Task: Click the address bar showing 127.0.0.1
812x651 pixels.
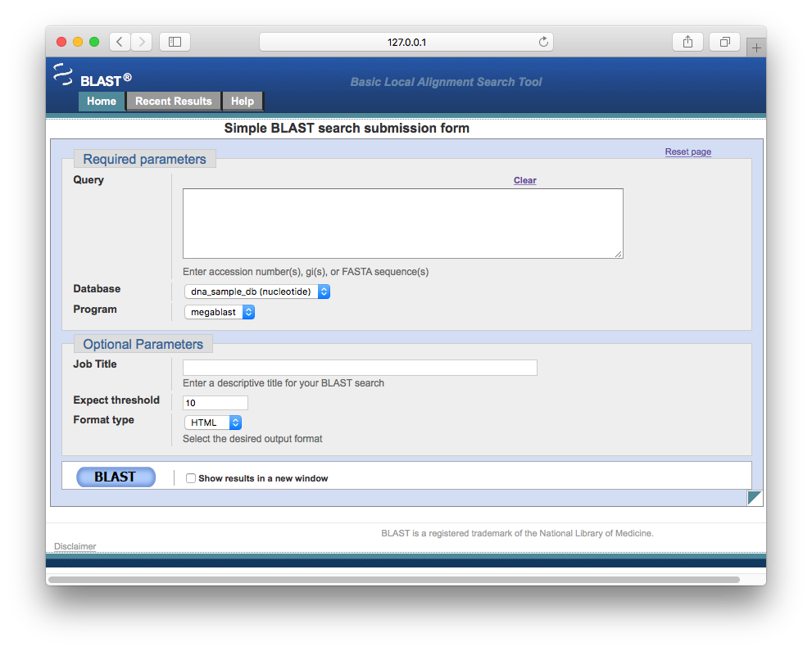Action: click(406, 42)
